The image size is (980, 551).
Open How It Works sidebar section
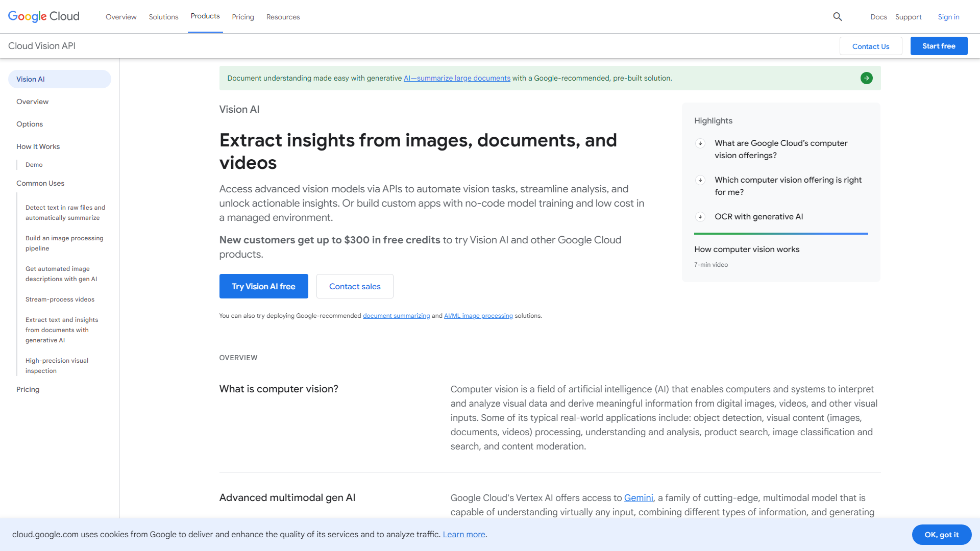tap(38, 146)
